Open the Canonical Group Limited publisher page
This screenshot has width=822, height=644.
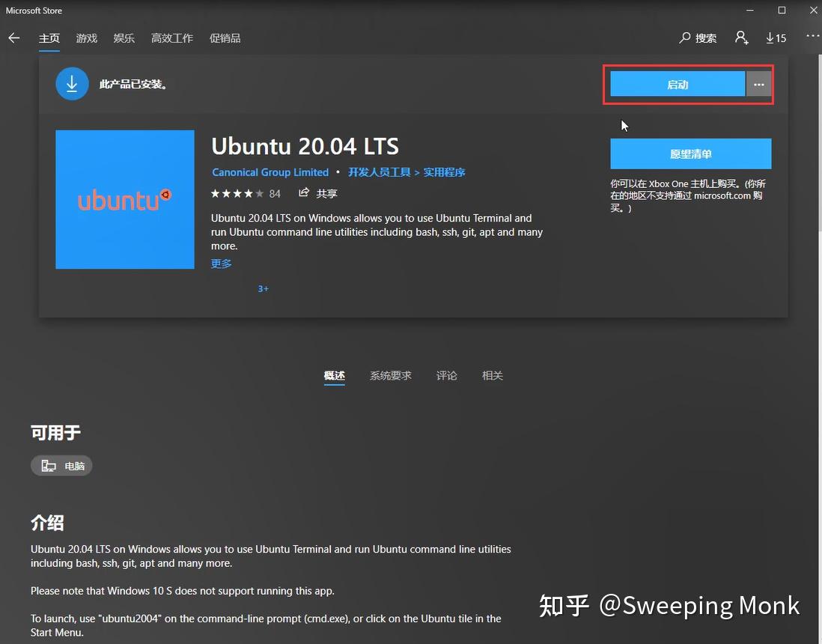pos(270,171)
